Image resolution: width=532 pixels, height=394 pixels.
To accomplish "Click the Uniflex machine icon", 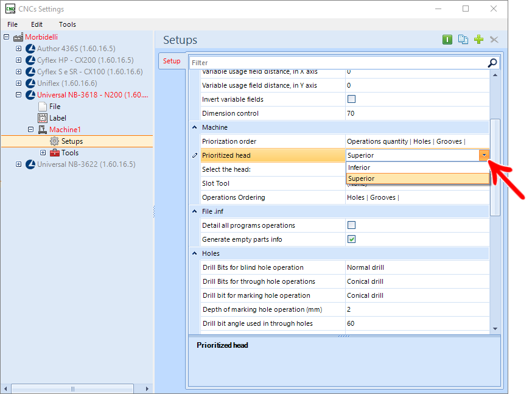I will pos(30,83).
